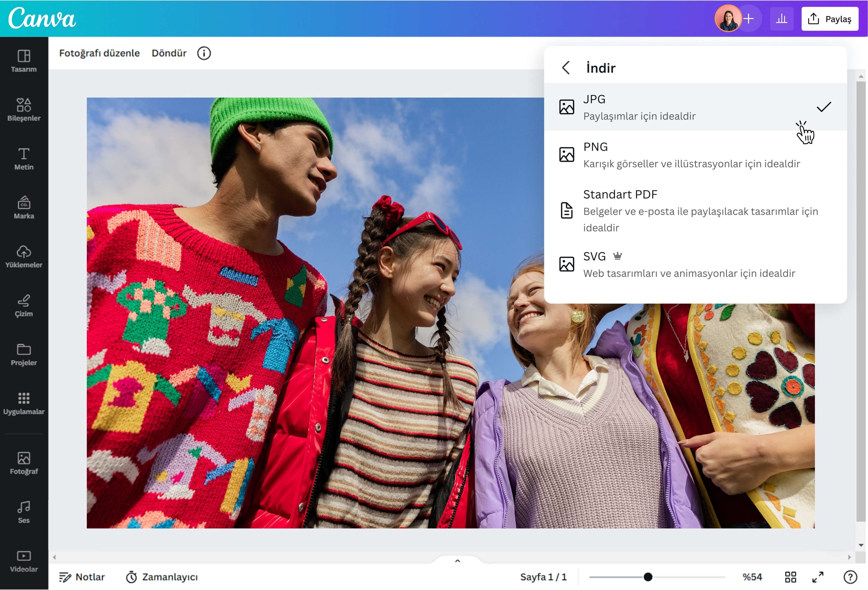The height and width of the screenshot is (590, 868).
Task: Click the vertical scrollbar up arrow
Action: click(x=861, y=76)
